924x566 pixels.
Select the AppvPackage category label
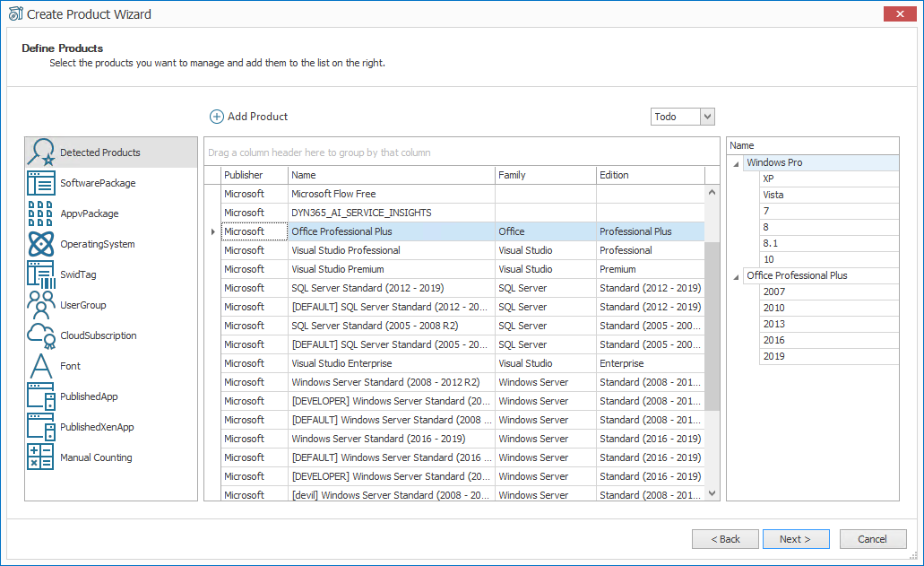(x=89, y=213)
